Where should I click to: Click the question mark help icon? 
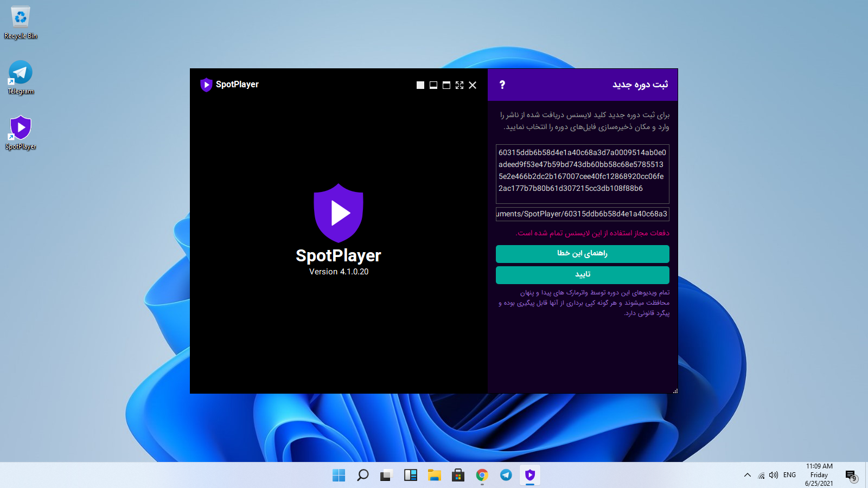tap(502, 85)
